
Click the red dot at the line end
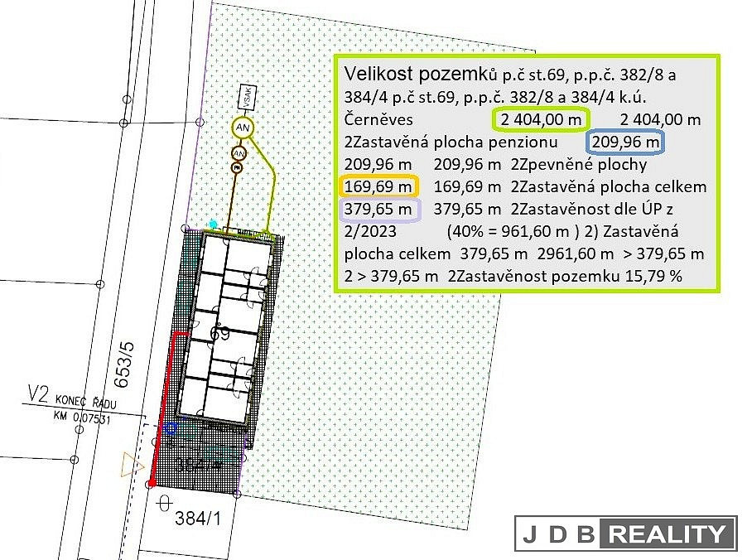(x=151, y=484)
